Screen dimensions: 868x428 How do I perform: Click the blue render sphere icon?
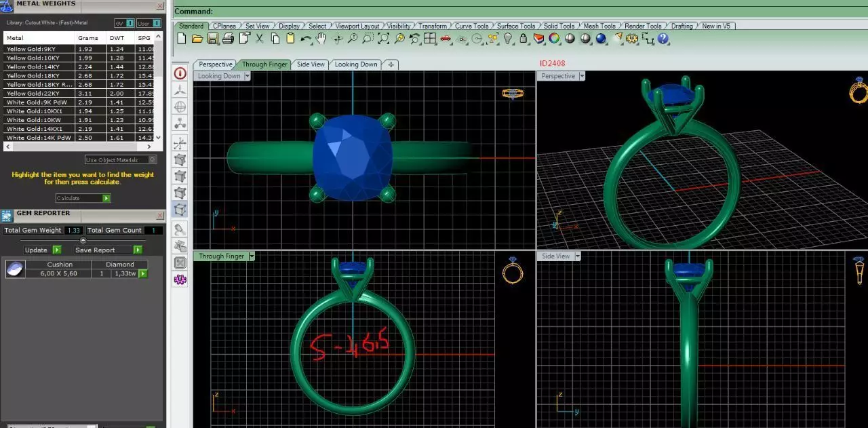601,39
